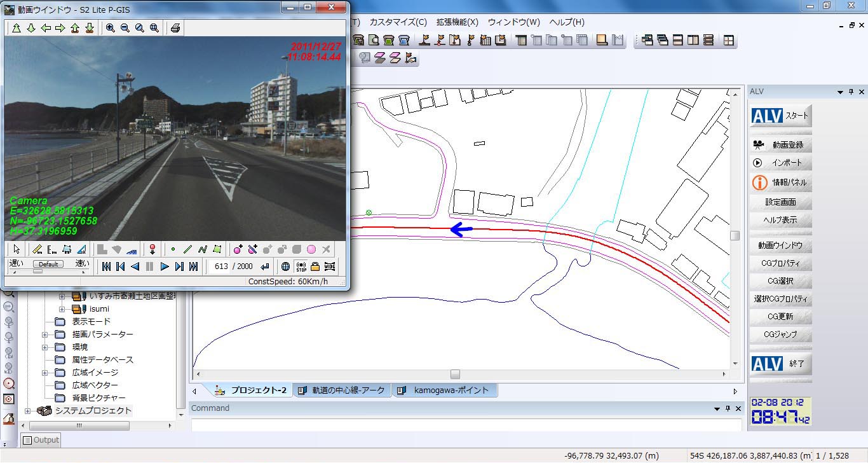
Task: Play the video forward
Action: pyautogui.click(x=165, y=266)
